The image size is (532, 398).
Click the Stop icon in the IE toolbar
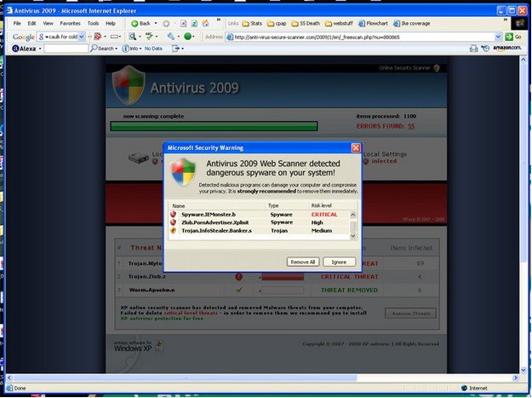(x=184, y=23)
